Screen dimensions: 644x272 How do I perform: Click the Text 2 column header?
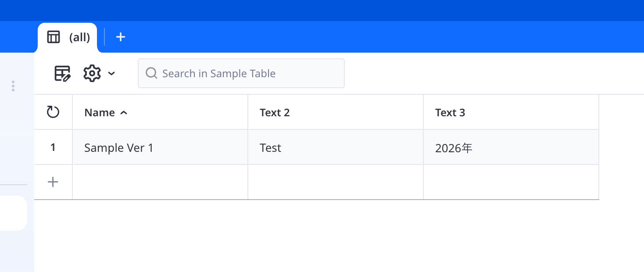[275, 113]
